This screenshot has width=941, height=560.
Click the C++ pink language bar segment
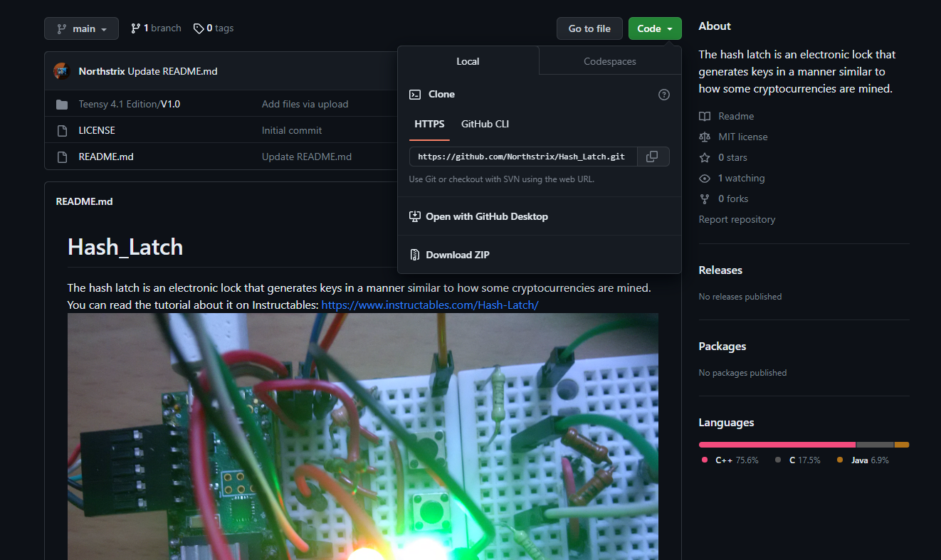click(777, 445)
